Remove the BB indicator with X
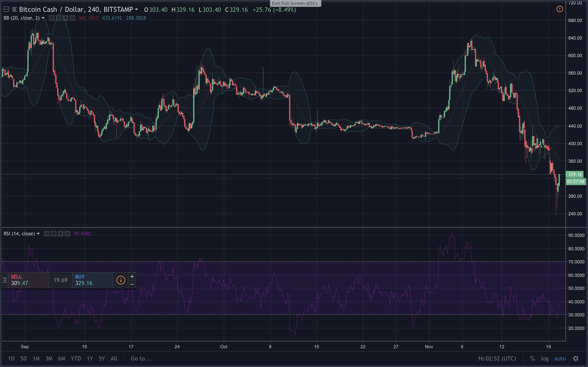This screenshot has width=588, height=367. click(x=72, y=18)
